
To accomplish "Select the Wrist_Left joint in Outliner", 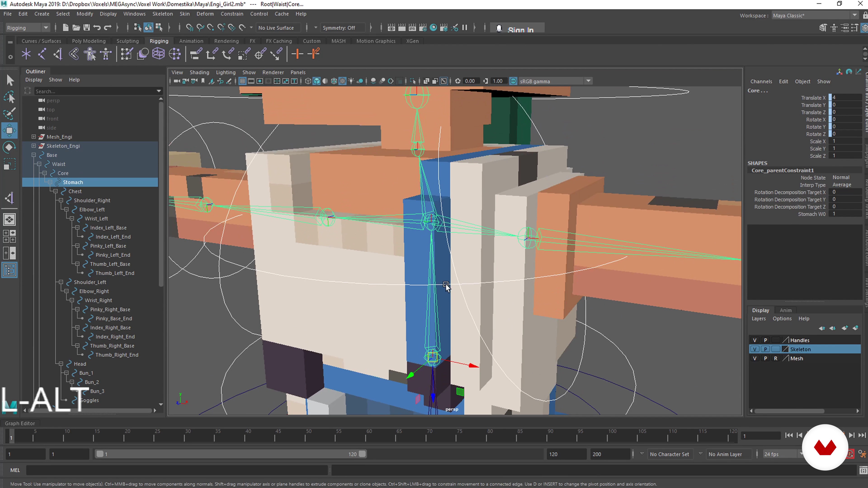I will tap(96, 218).
